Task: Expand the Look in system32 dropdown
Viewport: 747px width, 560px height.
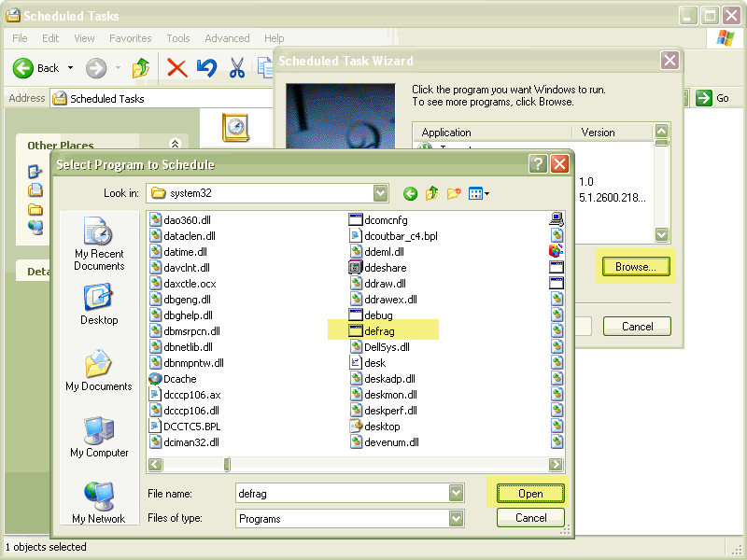Action: pos(380,193)
